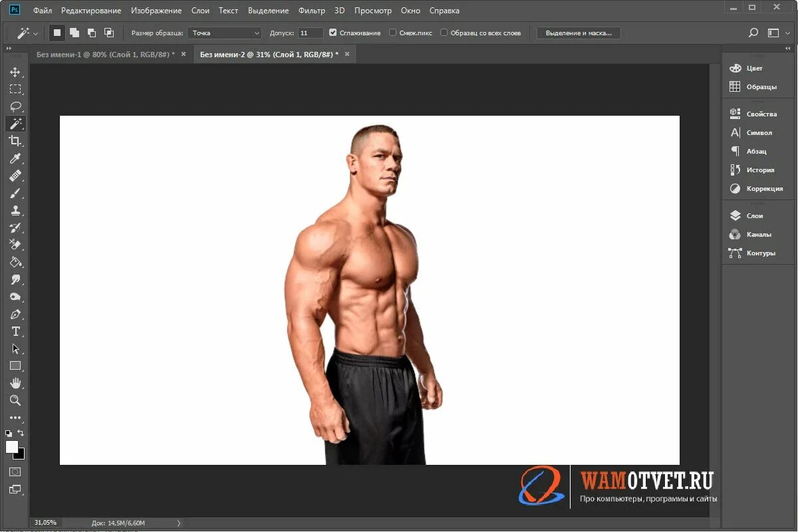Click the search magnifier in options bar

753,33
